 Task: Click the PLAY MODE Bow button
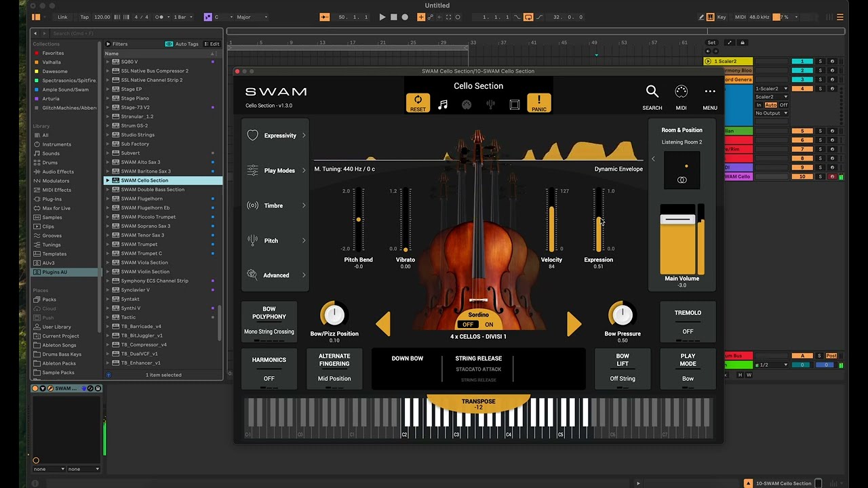(x=688, y=369)
